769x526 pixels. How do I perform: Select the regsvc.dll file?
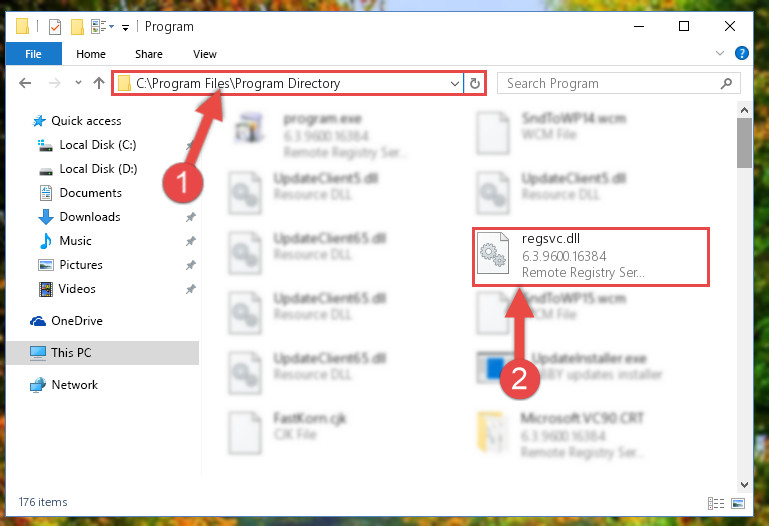[x=590, y=256]
